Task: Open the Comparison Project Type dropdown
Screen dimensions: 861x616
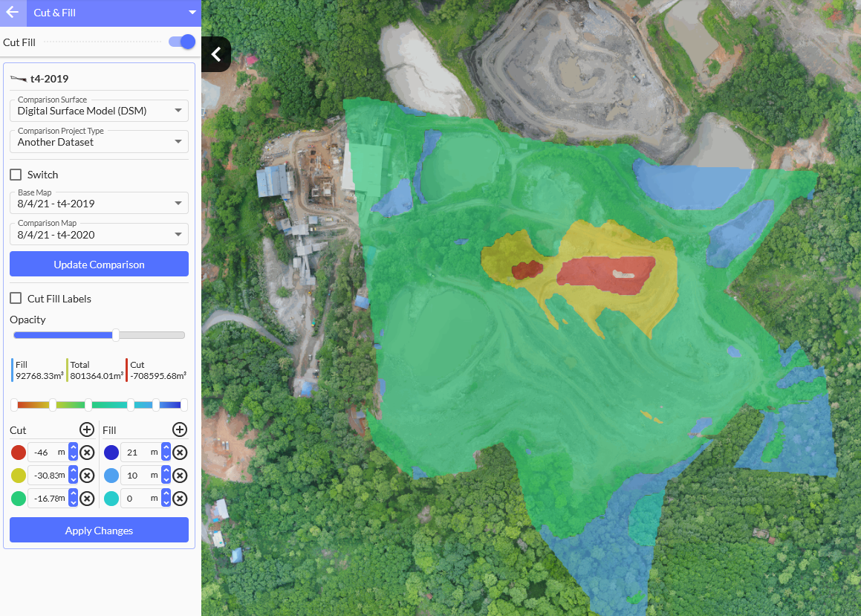Action: (x=100, y=142)
